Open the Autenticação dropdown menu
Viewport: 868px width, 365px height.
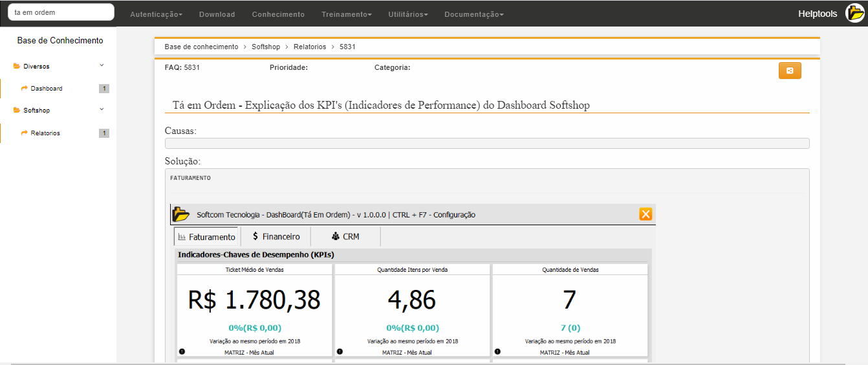(156, 14)
